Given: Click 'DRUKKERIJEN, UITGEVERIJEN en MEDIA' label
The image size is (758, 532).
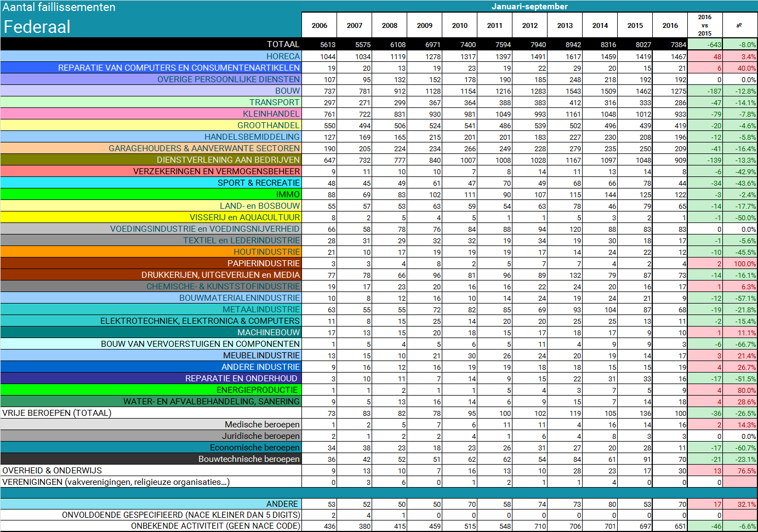Looking at the screenshot, I should tap(220, 274).
